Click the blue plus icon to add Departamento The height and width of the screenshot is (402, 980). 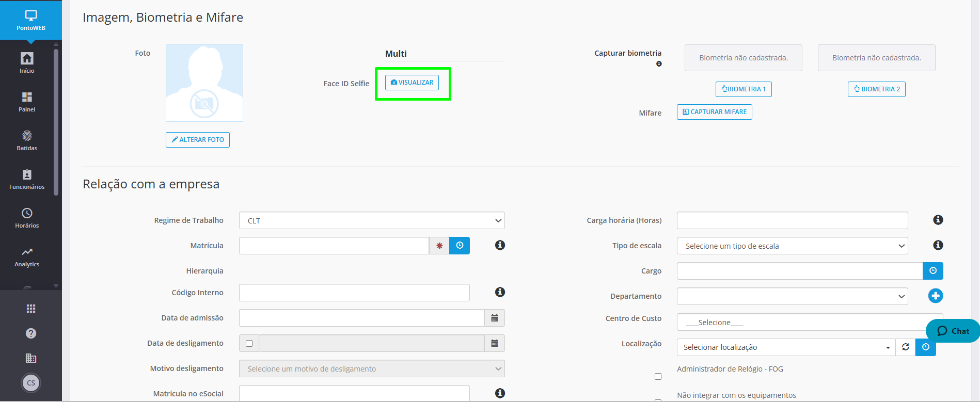coord(936,296)
